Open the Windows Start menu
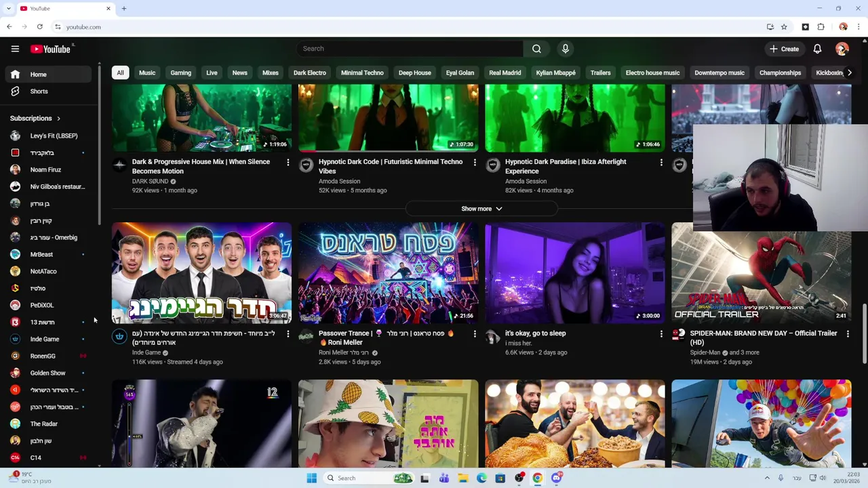 click(x=311, y=478)
